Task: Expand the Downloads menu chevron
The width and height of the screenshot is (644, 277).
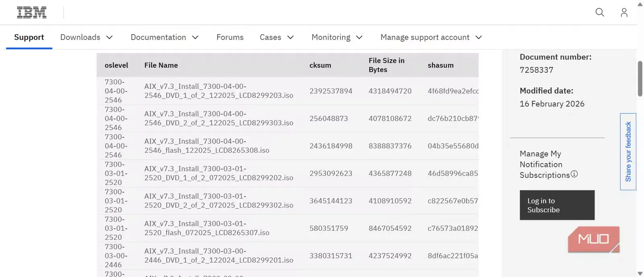Action: coord(109,37)
